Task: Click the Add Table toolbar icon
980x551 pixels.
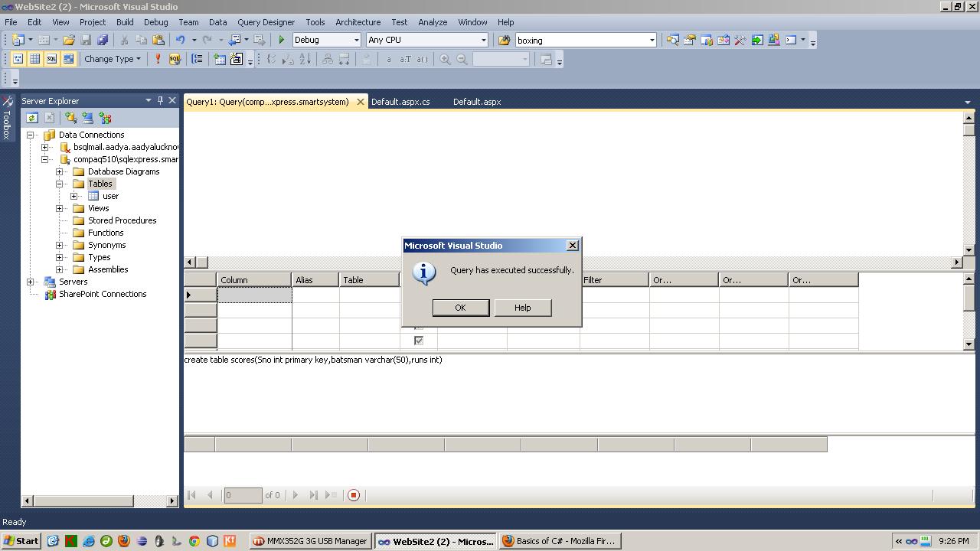Action: click(x=220, y=59)
